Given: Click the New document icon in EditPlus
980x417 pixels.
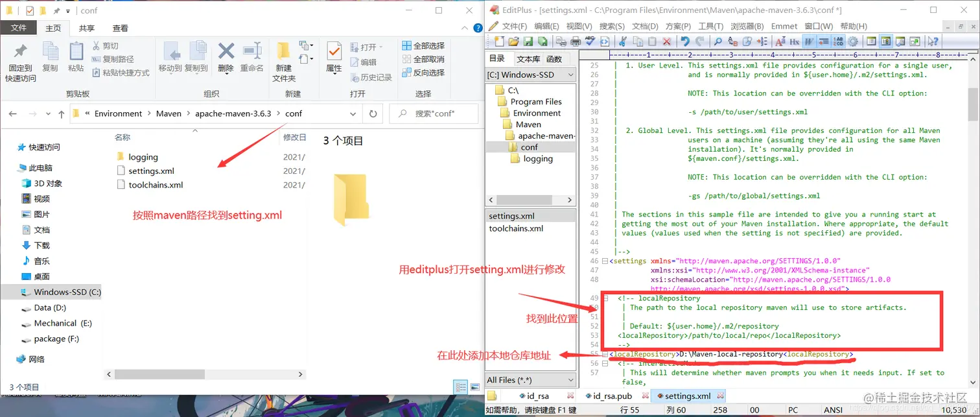Looking at the screenshot, I should pos(499,41).
